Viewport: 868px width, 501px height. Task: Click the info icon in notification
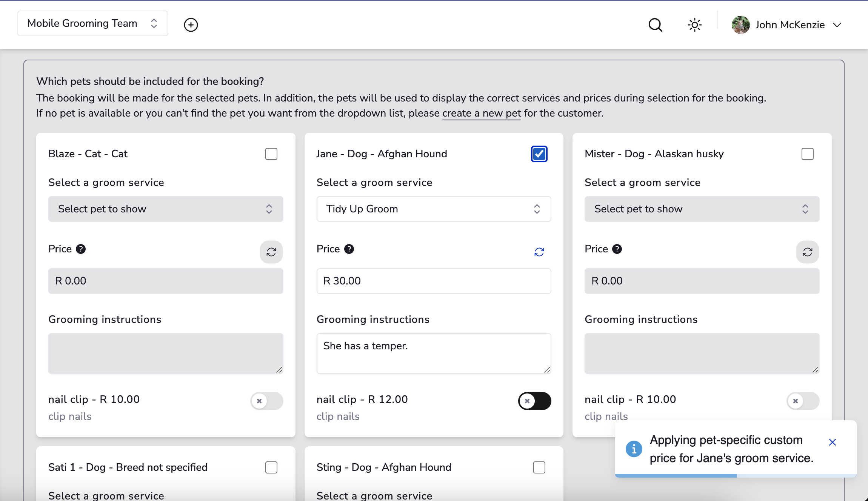click(634, 449)
